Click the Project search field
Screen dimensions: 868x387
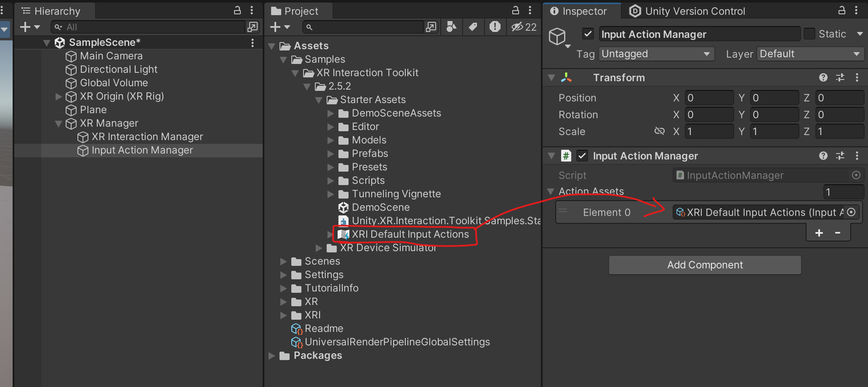point(363,27)
